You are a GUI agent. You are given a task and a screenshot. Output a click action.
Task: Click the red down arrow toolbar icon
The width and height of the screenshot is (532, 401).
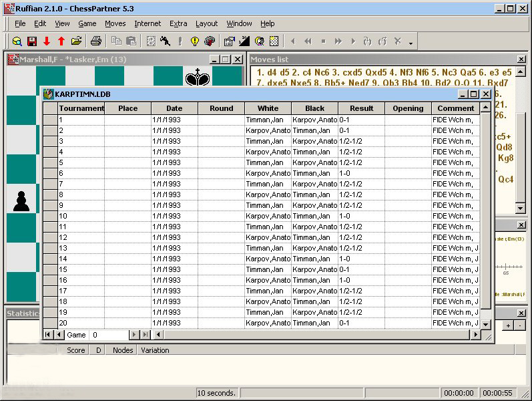click(47, 41)
